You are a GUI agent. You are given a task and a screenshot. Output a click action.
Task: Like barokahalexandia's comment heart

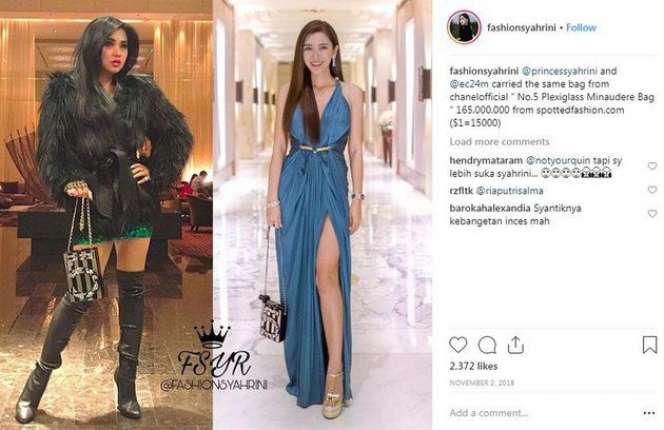652,214
